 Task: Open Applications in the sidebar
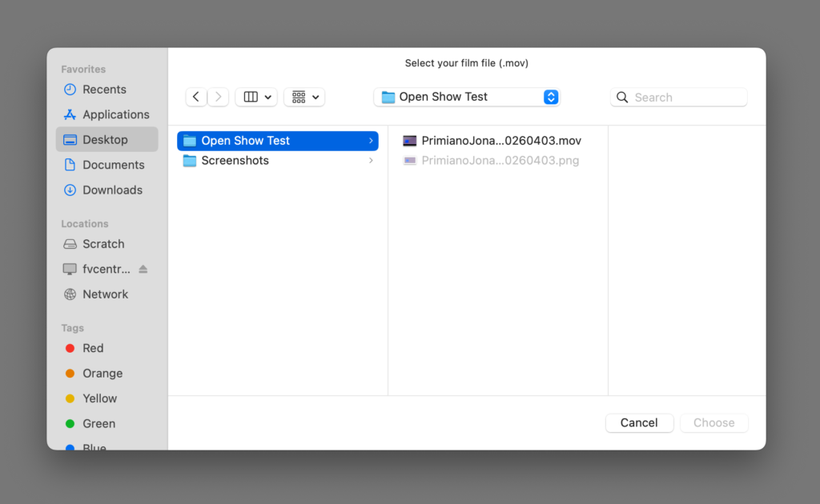tap(115, 114)
